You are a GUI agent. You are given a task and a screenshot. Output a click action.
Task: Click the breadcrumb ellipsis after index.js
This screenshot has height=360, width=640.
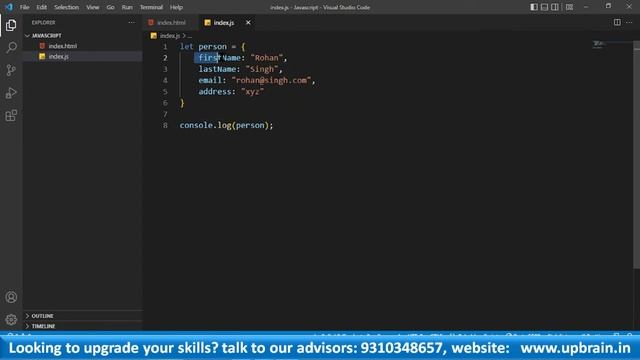pyautogui.click(x=190, y=36)
